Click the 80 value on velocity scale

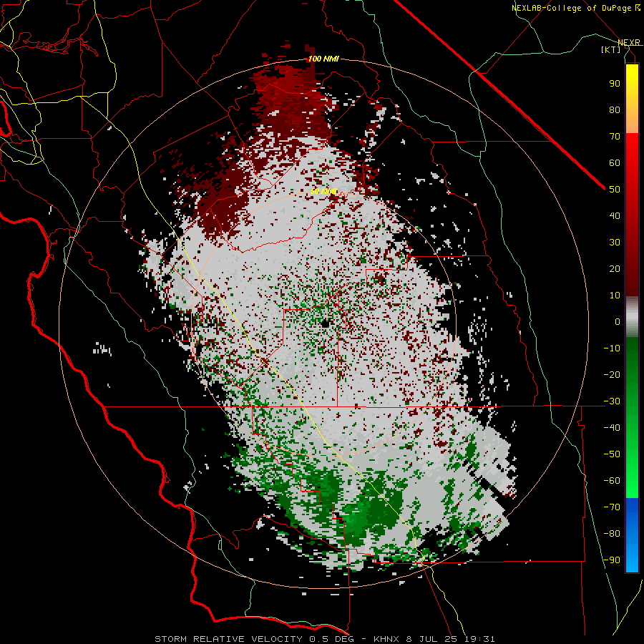615,109
